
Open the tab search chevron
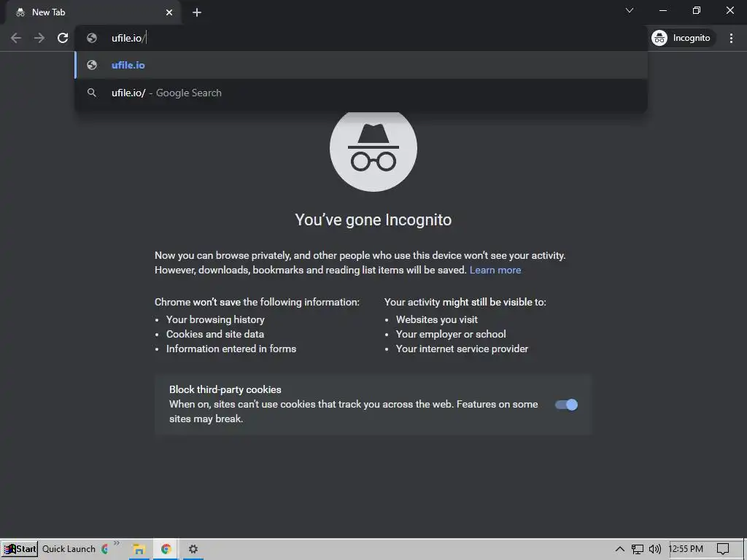[630, 10]
